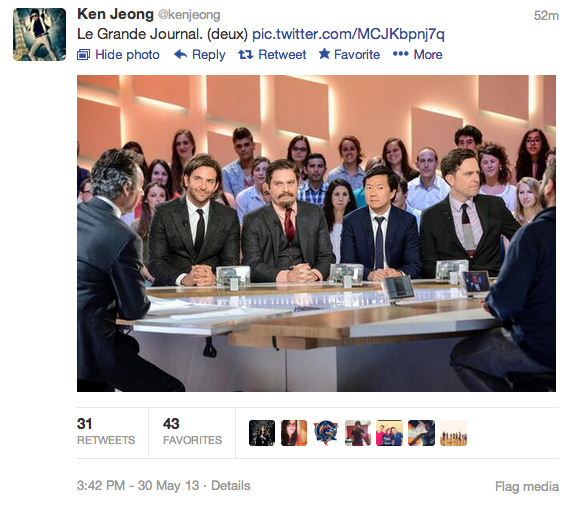
Task: View the 31 Retweets list
Action: point(106,431)
